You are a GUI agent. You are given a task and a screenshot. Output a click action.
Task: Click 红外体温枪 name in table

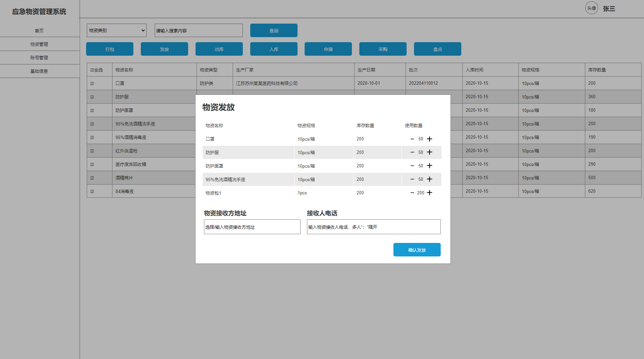[127, 151]
